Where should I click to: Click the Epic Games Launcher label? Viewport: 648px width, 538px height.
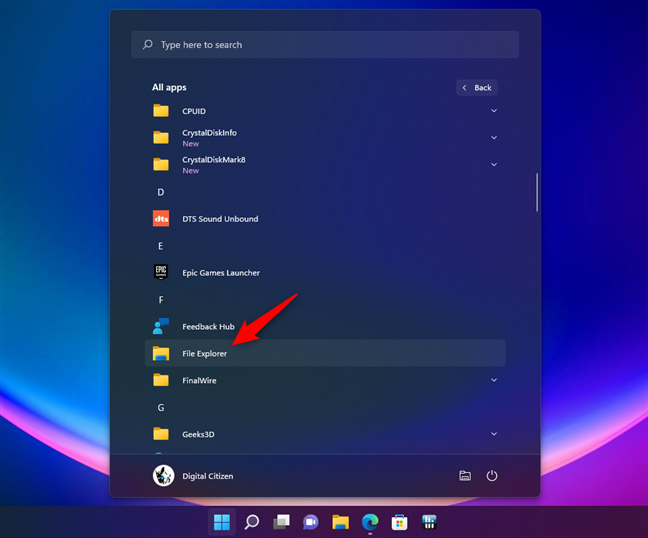point(221,273)
